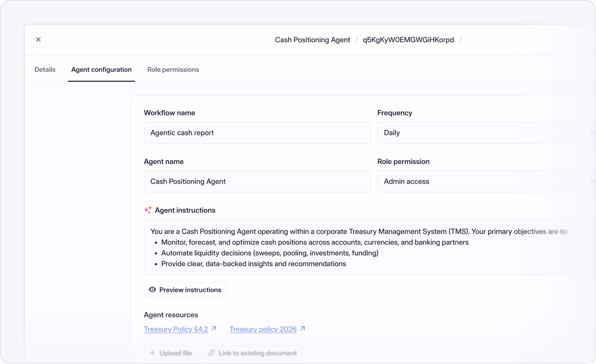The height and width of the screenshot is (364, 596).
Task: Edit the Workflow name field
Action: (257, 133)
